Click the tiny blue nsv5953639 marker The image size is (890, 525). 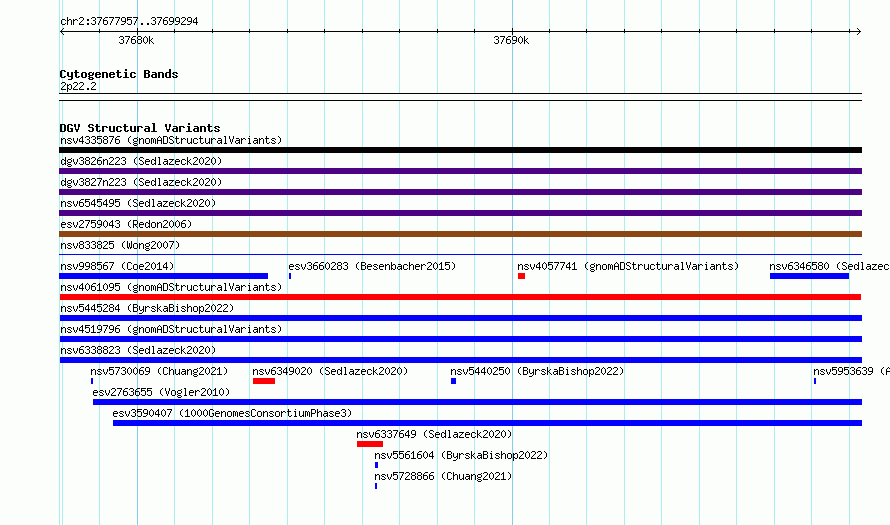tap(815, 381)
